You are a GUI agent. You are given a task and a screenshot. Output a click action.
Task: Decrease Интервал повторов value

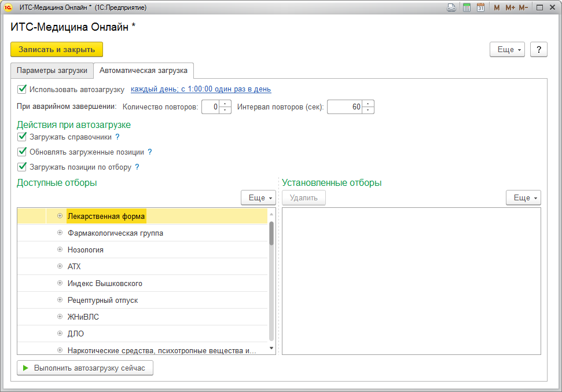368,110
